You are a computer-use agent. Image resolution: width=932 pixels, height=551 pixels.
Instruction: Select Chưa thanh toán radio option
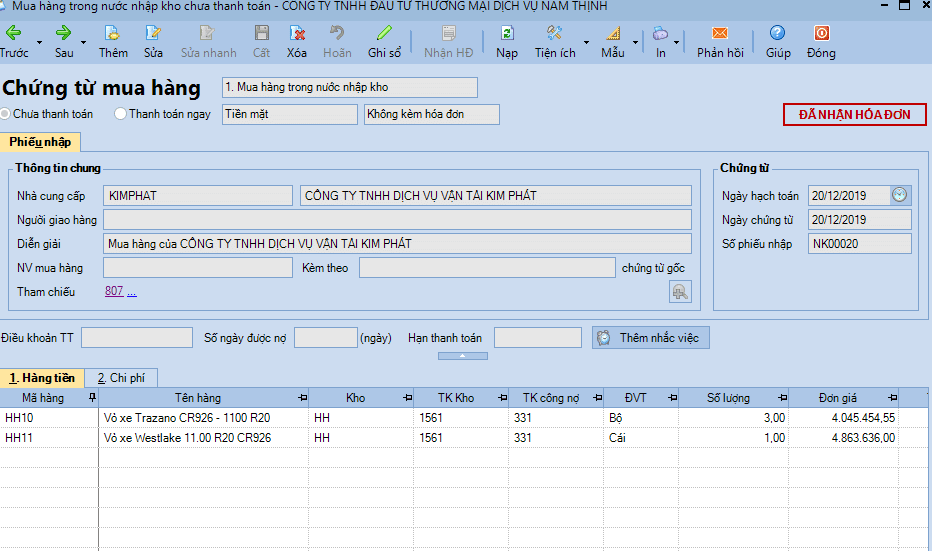click(x=5, y=114)
